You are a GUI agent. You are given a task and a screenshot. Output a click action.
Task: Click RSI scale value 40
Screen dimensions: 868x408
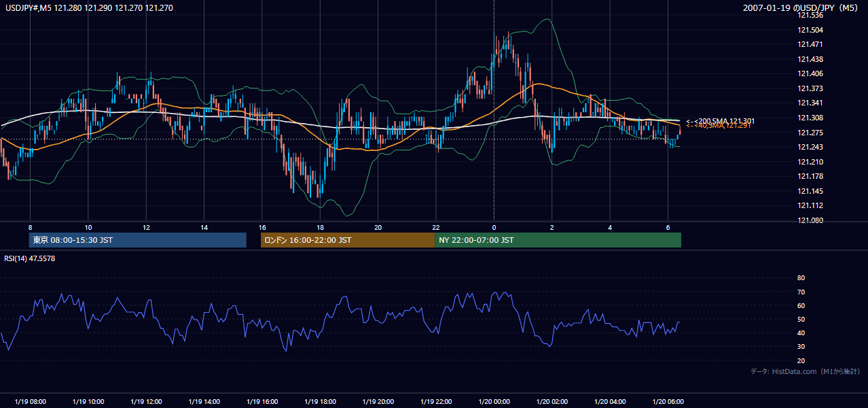tap(801, 333)
